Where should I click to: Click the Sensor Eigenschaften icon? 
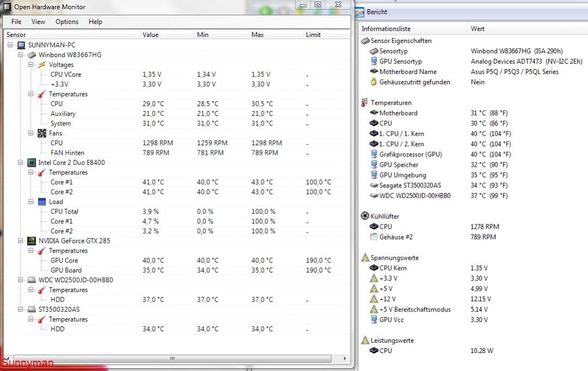[x=365, y=41]
